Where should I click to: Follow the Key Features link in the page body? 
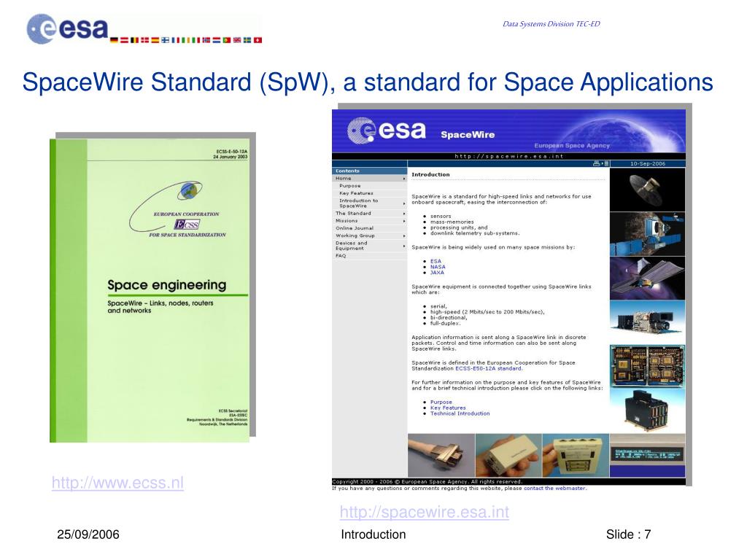pos(448,408)
